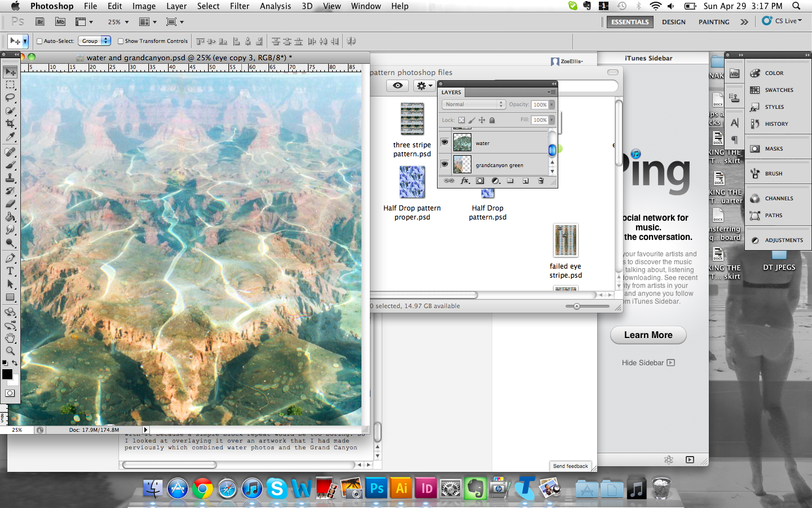Create a new layer in Layers panel
Screen dimensions: 812x508
click(x=526, y=181)
